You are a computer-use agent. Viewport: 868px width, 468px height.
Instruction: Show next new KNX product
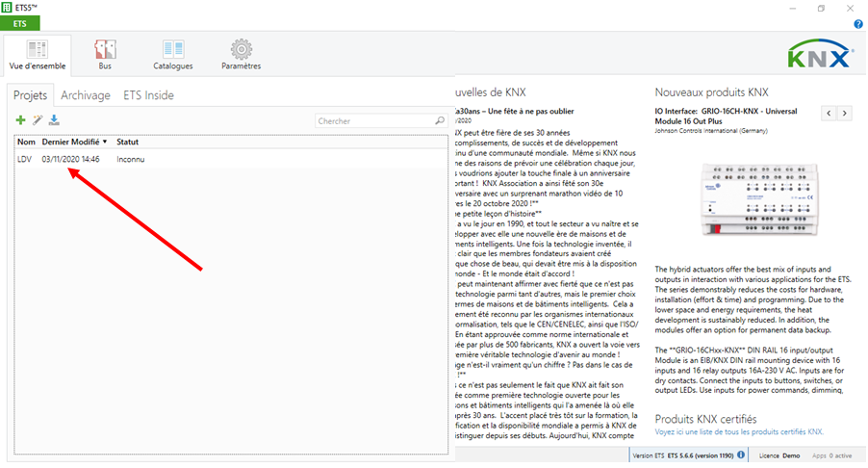click(844, 114)
